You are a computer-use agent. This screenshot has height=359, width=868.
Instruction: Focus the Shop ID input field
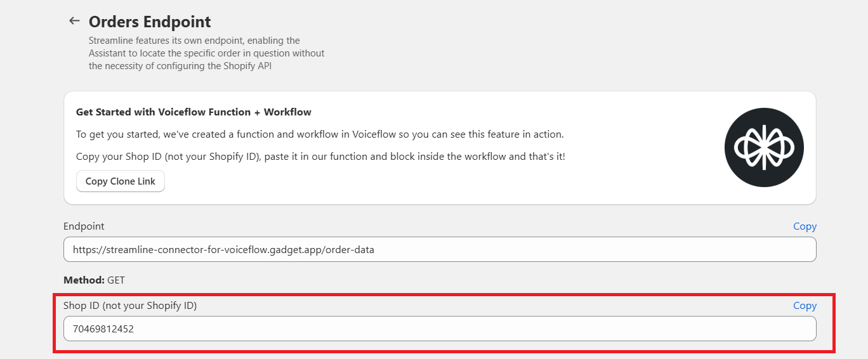(x=440, y=329)
